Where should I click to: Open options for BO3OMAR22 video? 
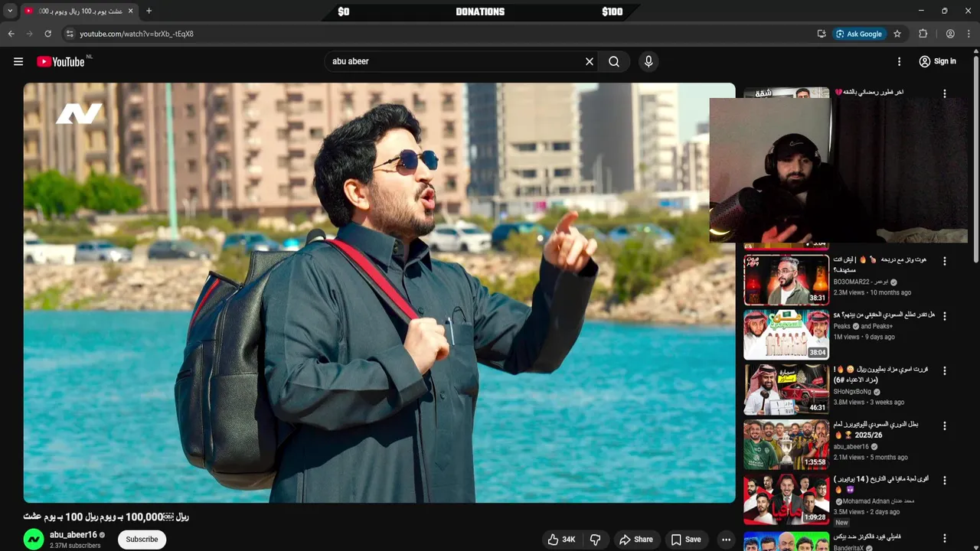point(944,261)
